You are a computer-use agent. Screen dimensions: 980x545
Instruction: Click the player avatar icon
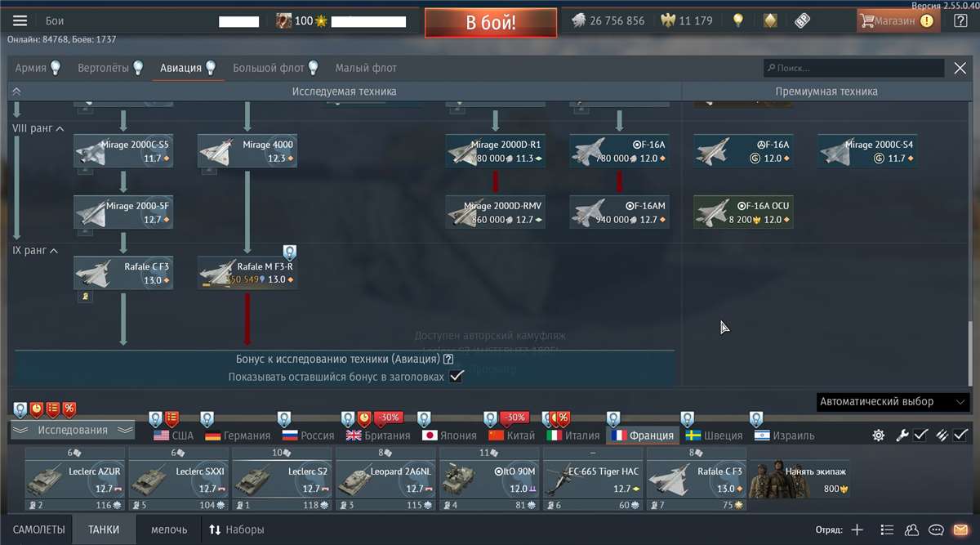284,20
